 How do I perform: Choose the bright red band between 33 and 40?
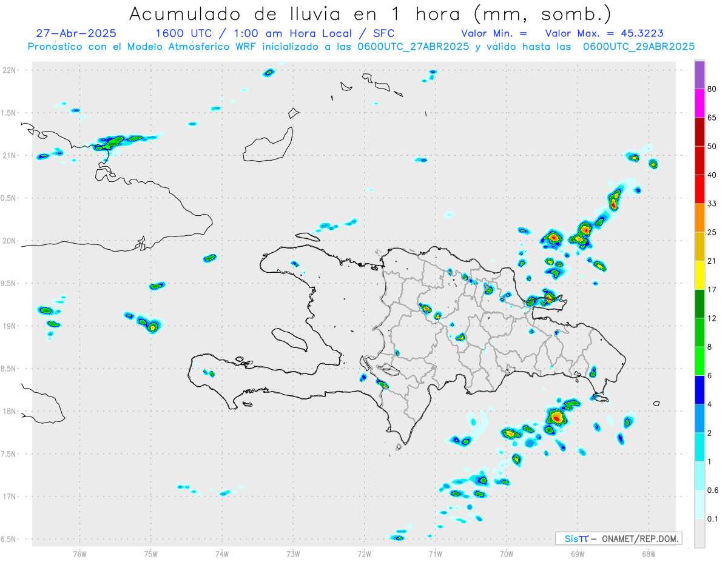pos(699,189)
